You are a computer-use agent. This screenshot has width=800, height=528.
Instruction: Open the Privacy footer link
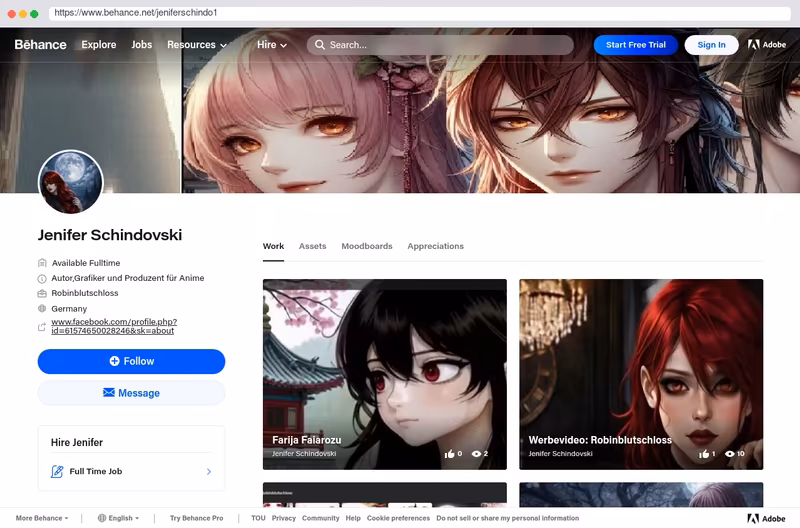coord(284,518)
